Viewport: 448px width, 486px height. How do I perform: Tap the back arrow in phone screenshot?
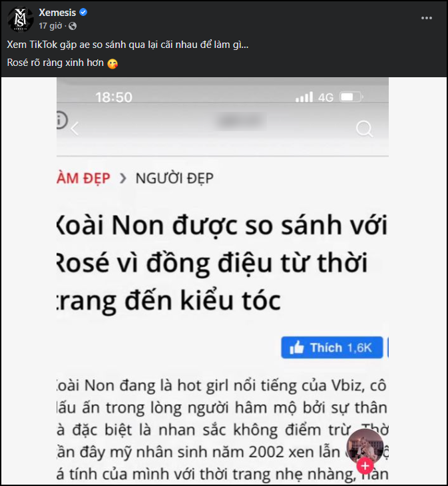coord(75,128)
